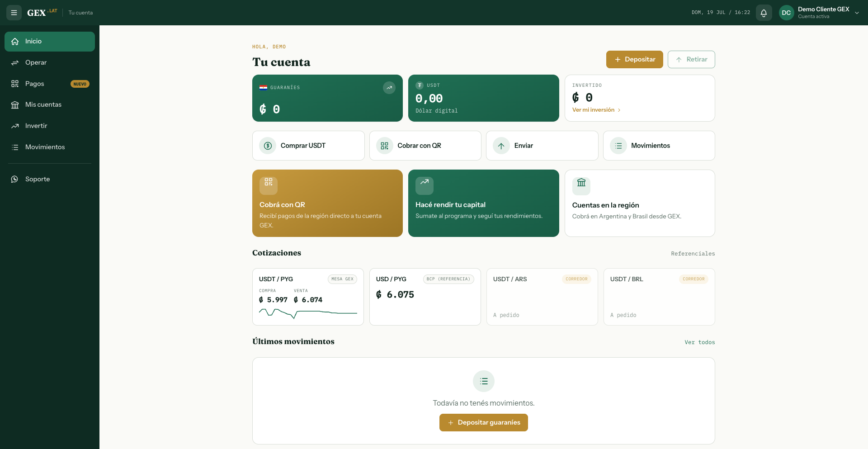
Task: Click the Tether icon on USDT card
Action: tap(420, 85)
